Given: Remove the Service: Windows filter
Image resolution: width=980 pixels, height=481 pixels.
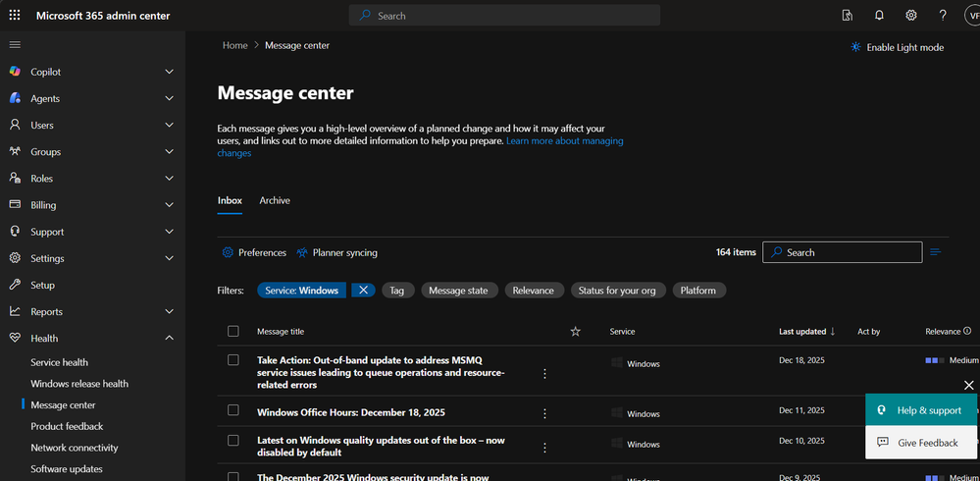Looking at the screenshot, I should pyautogui.click(x=363, y=291).
